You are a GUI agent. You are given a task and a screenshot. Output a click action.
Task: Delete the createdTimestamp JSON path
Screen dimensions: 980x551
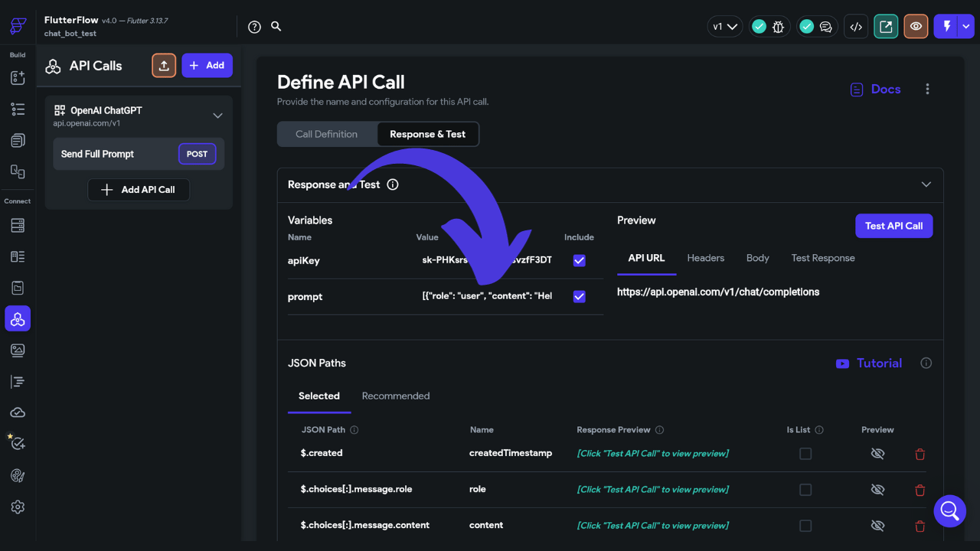coord(920,454)
